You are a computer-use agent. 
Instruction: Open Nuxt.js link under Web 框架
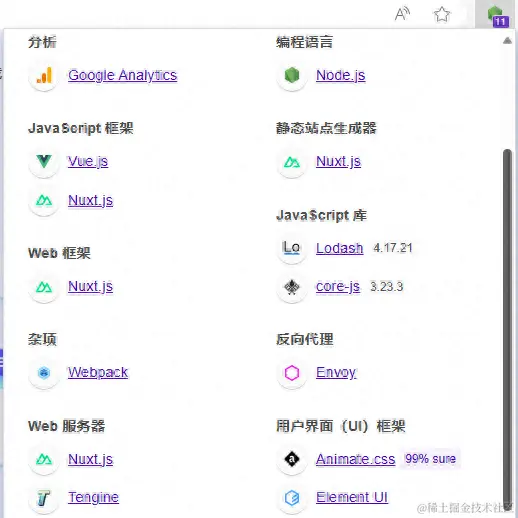90,286
